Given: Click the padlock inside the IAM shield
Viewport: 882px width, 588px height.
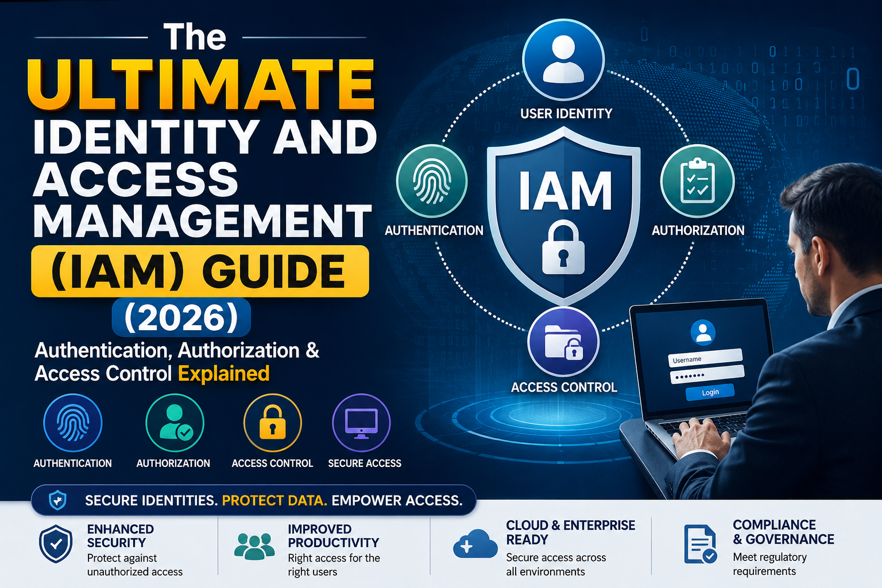Looking at the screenshot, I should pyautogui.click(x=563, y=248).
